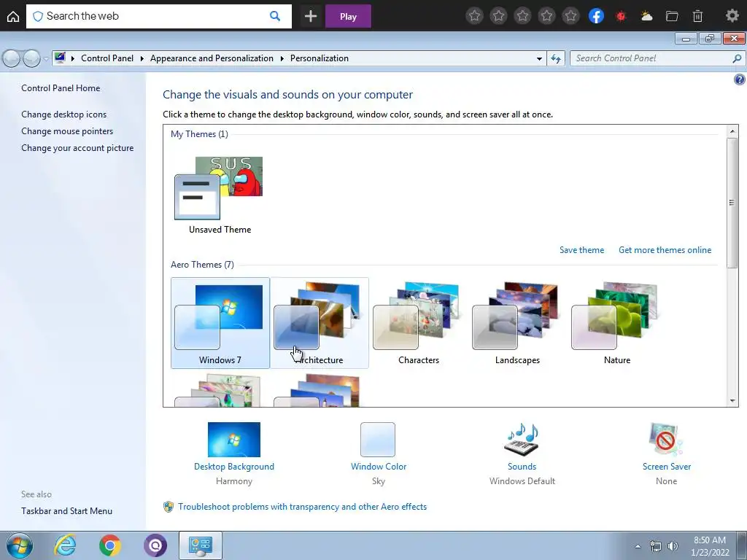Open the Screen Saver icon
Image resolution: width=747 pixels, height=560 pixels.
666,440
